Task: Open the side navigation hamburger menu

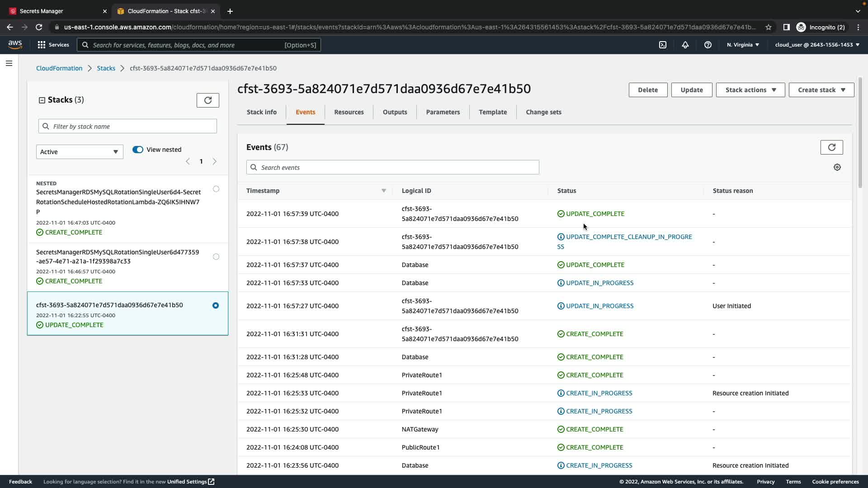Action: click(x=9, y=63)
